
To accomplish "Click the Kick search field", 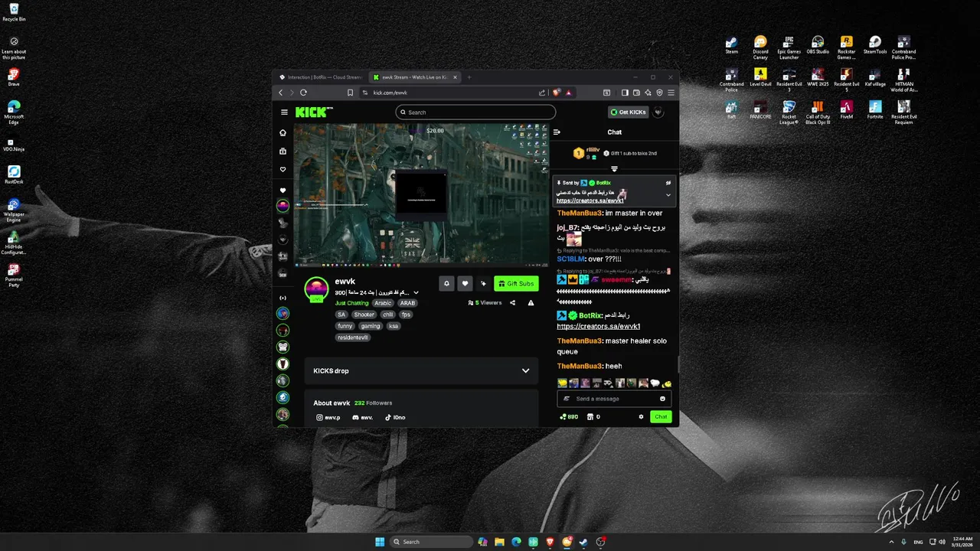I will coord(475,112).
